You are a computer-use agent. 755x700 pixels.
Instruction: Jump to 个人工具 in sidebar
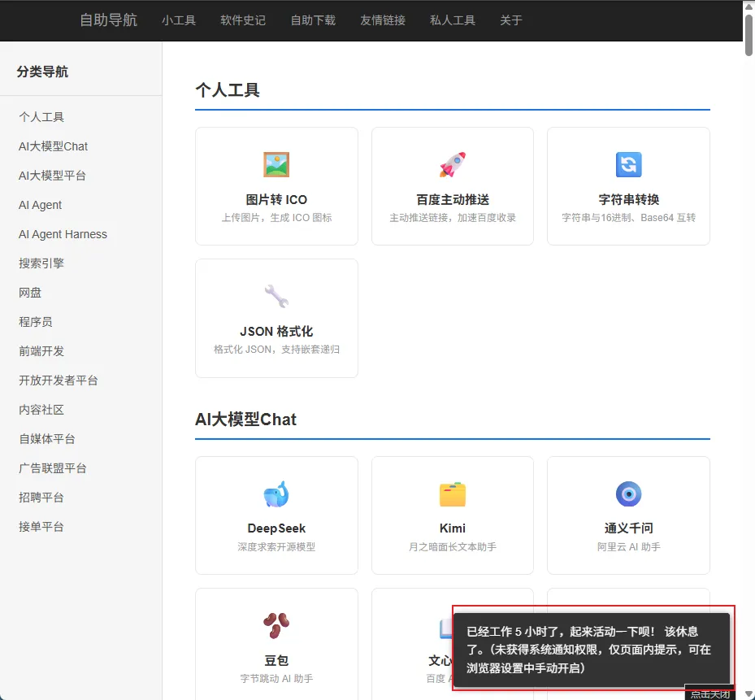pyautogui.click(x=41, y=117)
